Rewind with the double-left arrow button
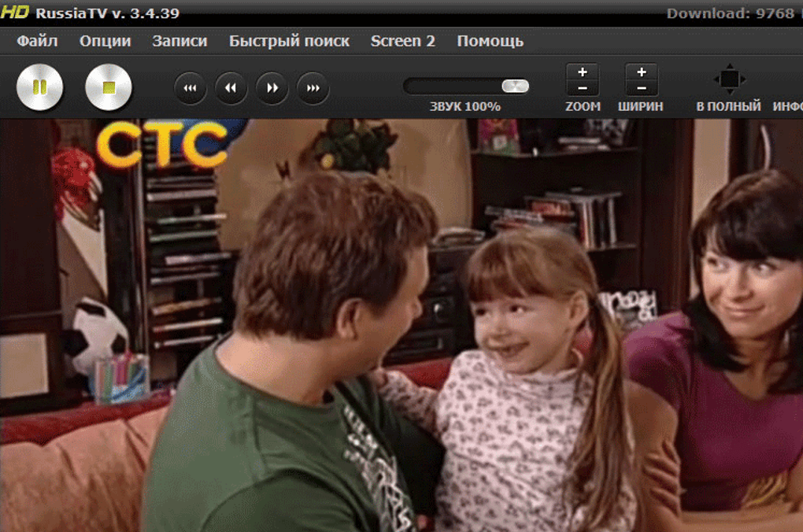This screenshot has width=803, height=532. point(231,88)
